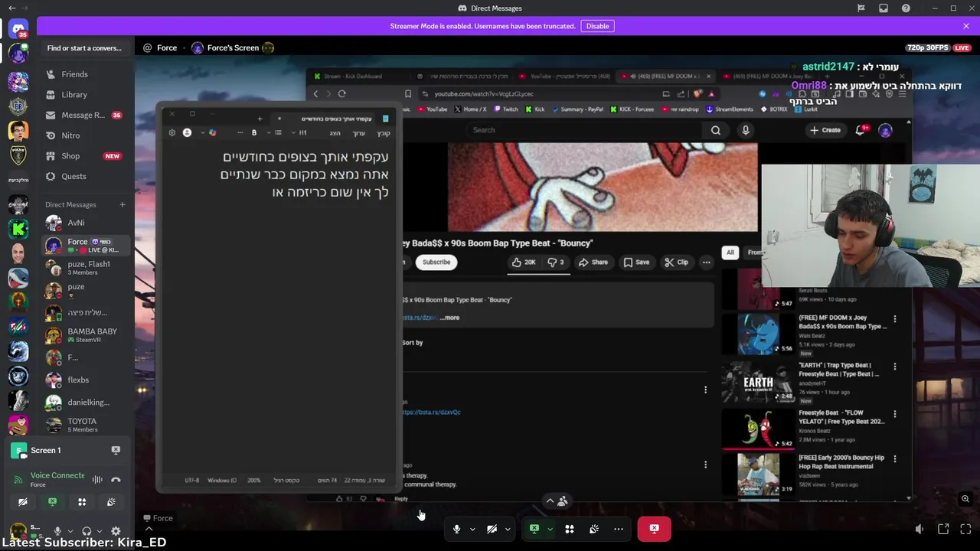
Task: Dislike the YouTube video
Action: pos(556,262)
